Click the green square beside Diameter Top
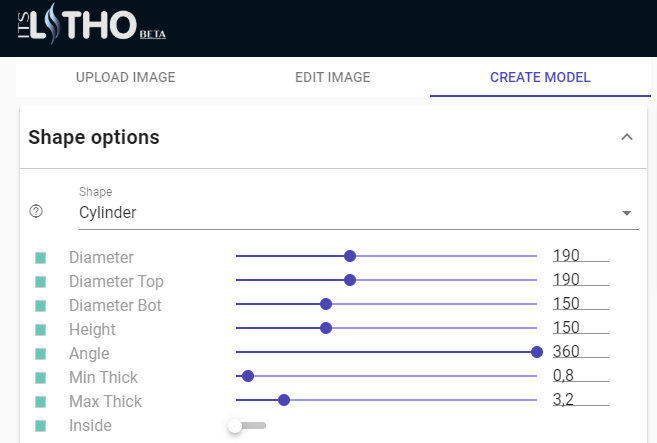The width and height of the screenshot is (657, 443). 41,282
